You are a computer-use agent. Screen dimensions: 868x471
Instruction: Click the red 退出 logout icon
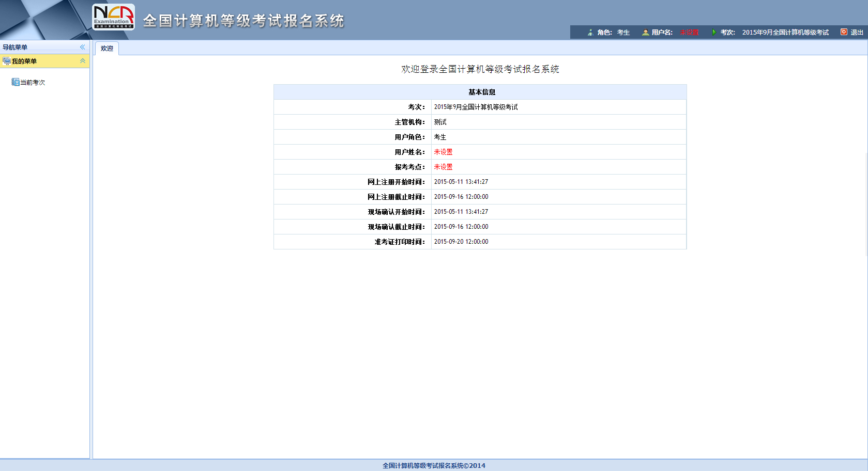[x=844, y=32]
